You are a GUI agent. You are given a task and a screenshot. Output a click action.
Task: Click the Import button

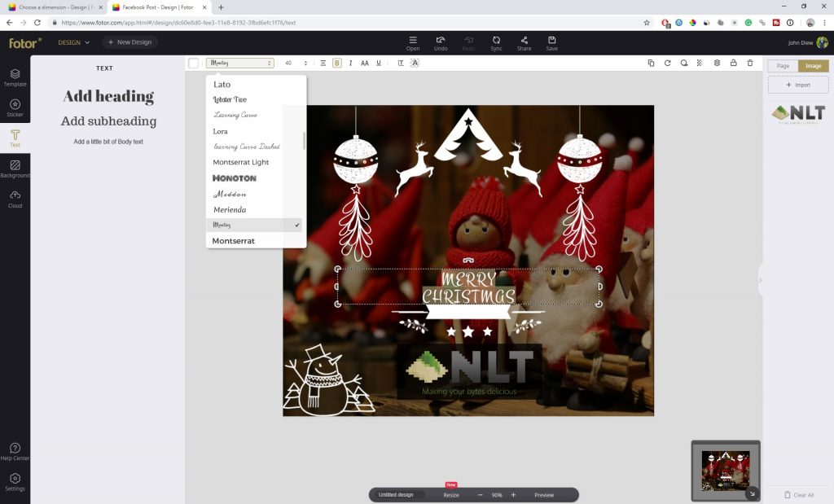(798, 85)
